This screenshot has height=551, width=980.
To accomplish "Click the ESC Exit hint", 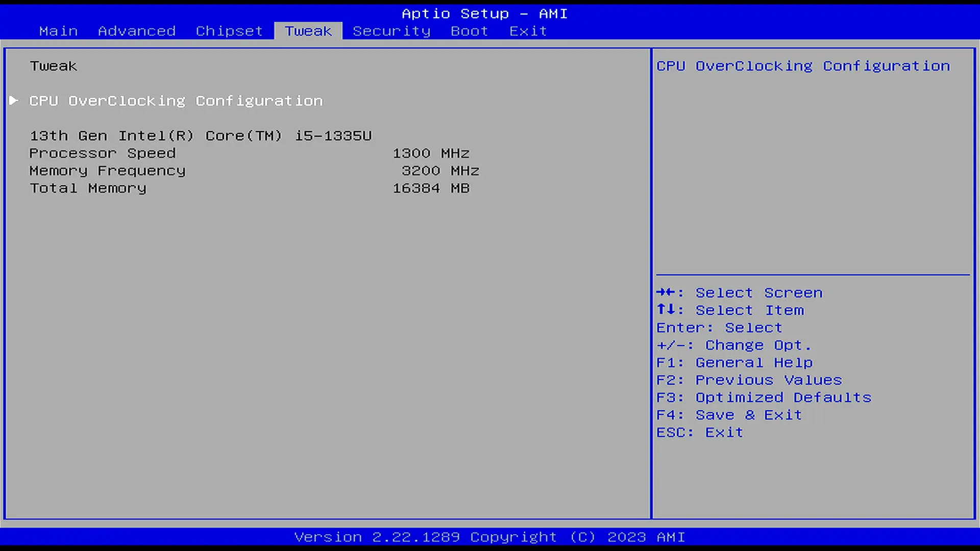I will [699, 433].
